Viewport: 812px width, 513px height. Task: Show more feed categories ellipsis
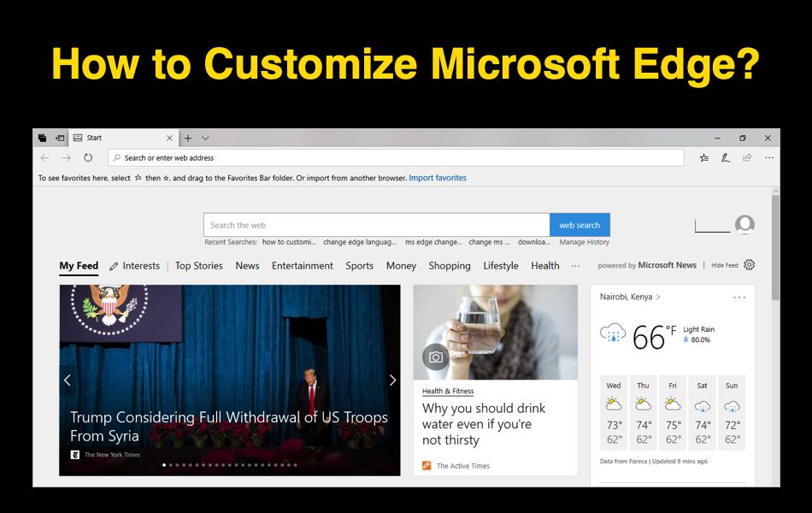[x=575, y=266]
